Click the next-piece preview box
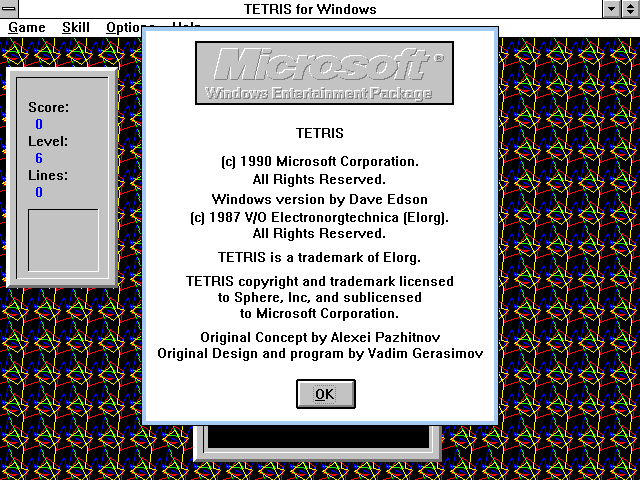Viewport: 640px width, 480px height. pyautogui.click(x=63, y=240)
